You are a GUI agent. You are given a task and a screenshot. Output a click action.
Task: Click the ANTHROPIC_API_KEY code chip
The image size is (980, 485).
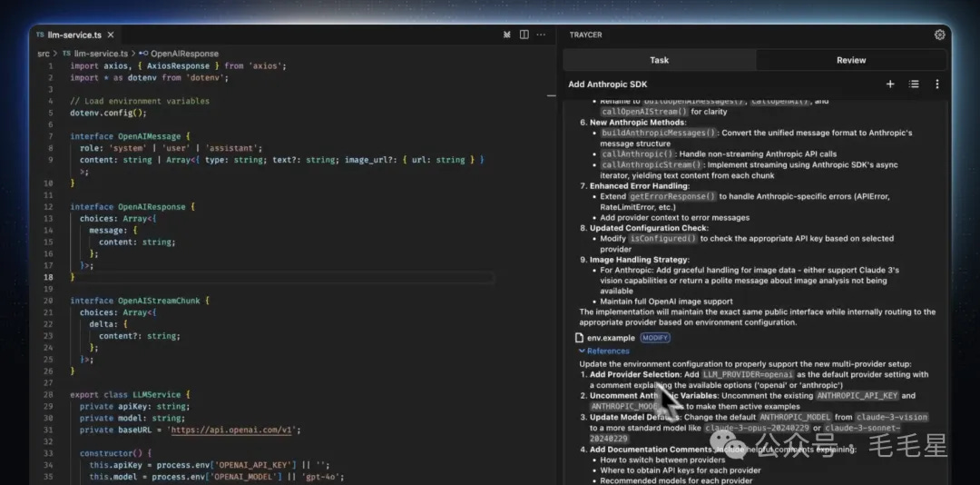[857, 395]
